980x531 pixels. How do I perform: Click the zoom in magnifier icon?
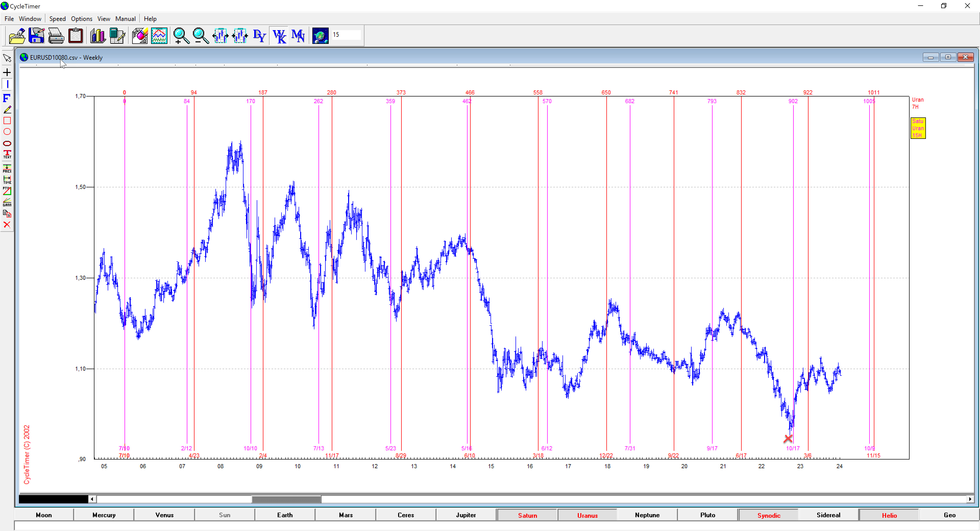(x=181, y=36)
